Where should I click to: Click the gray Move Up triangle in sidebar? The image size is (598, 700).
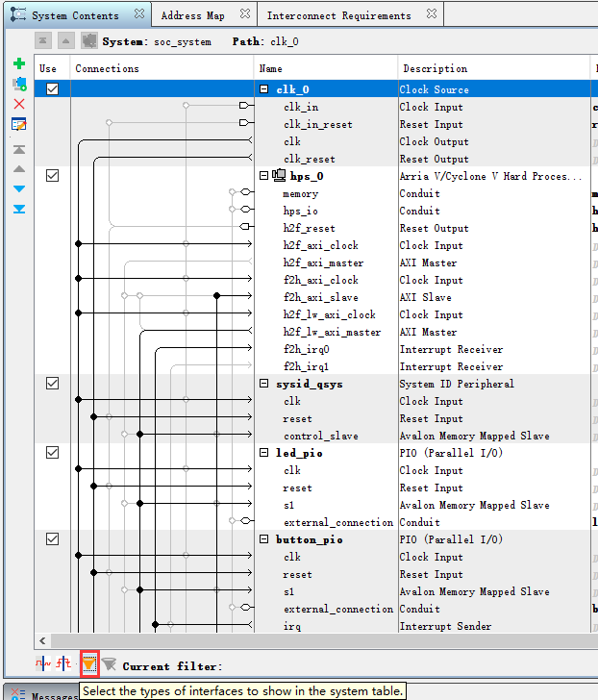click(18, 169)
